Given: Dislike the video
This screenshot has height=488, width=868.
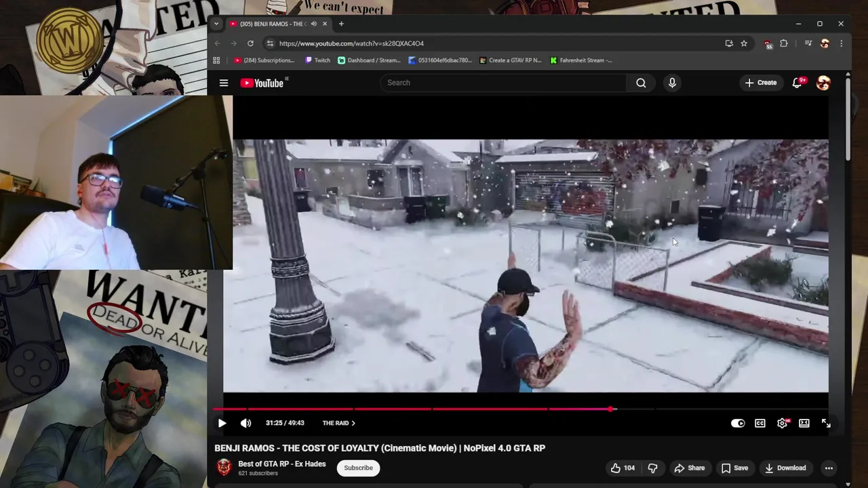Looking at the screenshot, I should [x=652, y=468].
